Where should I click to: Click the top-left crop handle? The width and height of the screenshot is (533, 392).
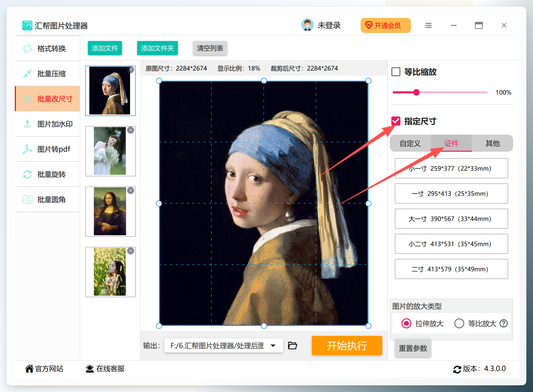click(x=159, y=81)
